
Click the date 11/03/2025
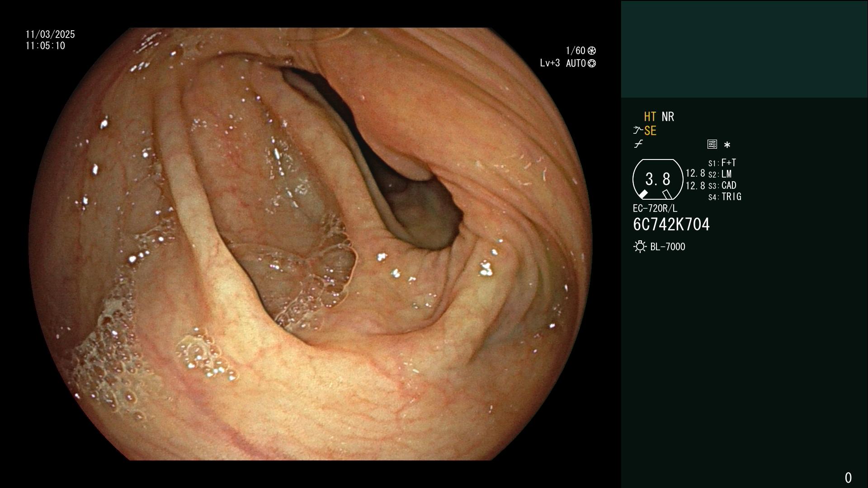coord(50,34)
